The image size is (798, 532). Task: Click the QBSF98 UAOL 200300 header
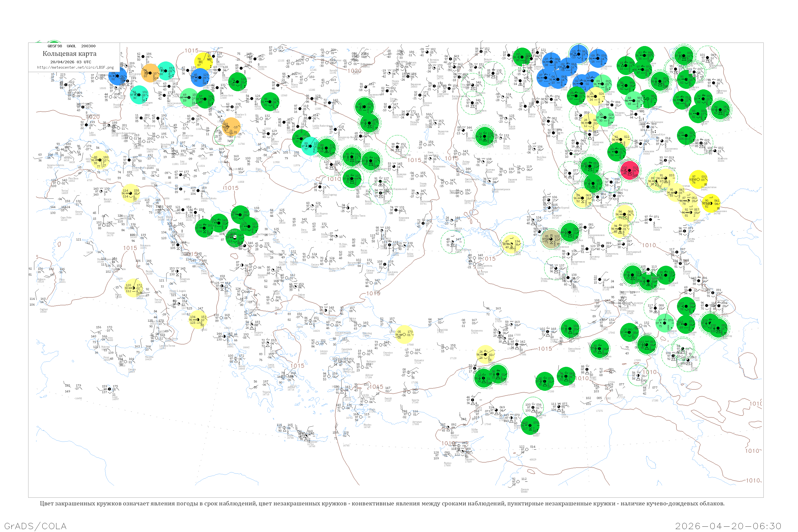pyautogui.click(x=72, y=46)
